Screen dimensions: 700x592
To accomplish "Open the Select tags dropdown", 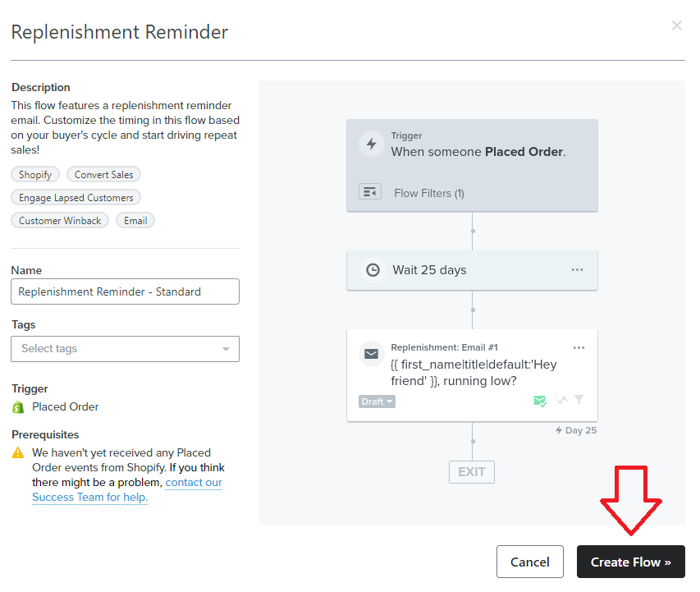I will tap(125, 349).
